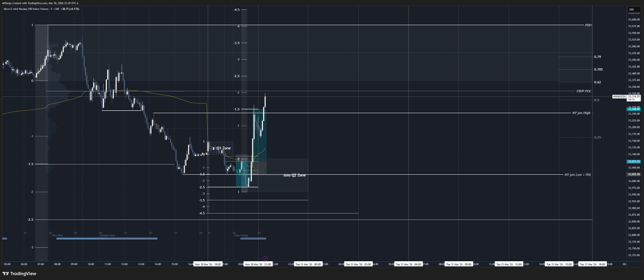Screen dimensions: 644x280
Task: Click the 23,025.50 price tag
Action: 634,175
